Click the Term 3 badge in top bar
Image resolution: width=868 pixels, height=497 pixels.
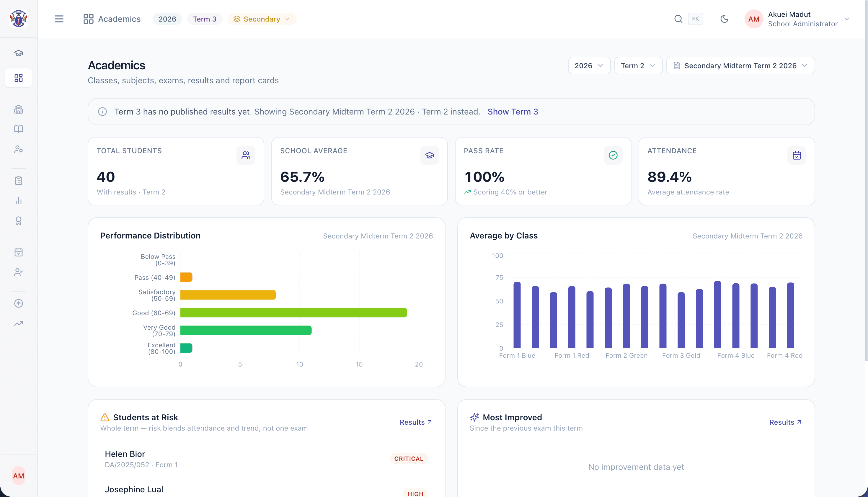(x=205, y=19)
